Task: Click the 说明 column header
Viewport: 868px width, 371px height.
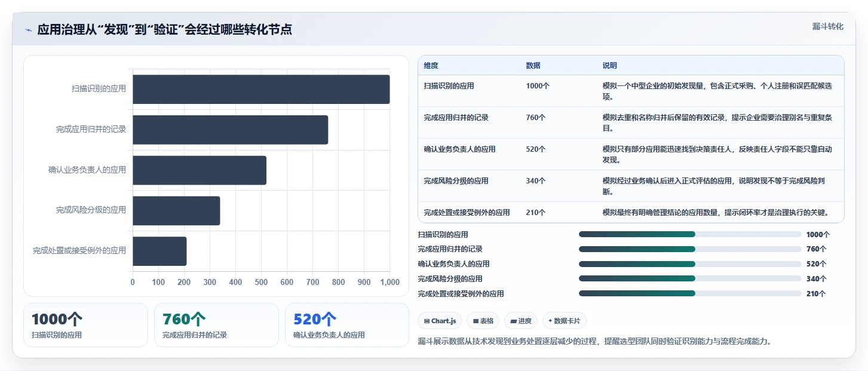Action: [x=610, y=66]
